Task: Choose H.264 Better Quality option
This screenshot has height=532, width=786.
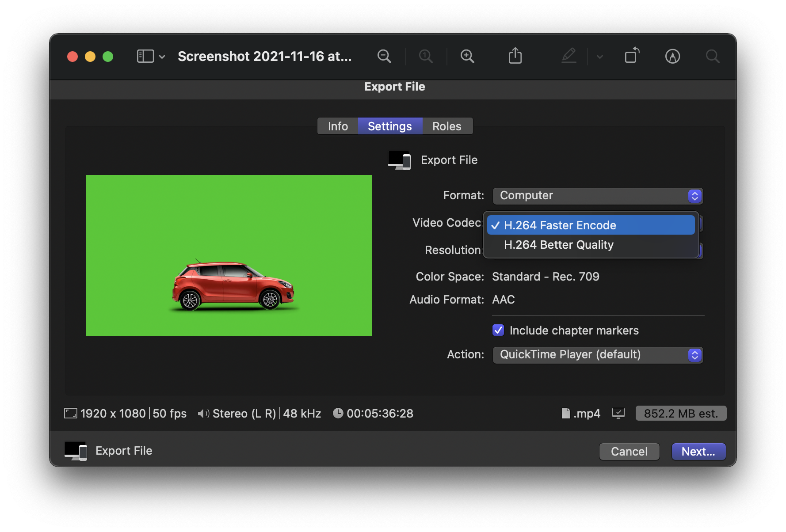Action: coord(558,245)
